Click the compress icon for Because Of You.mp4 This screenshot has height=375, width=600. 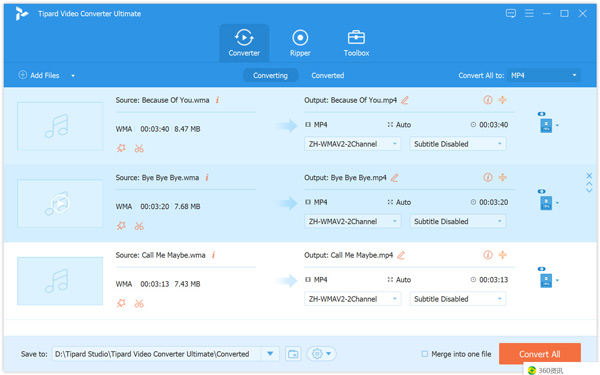coord(502,100)
